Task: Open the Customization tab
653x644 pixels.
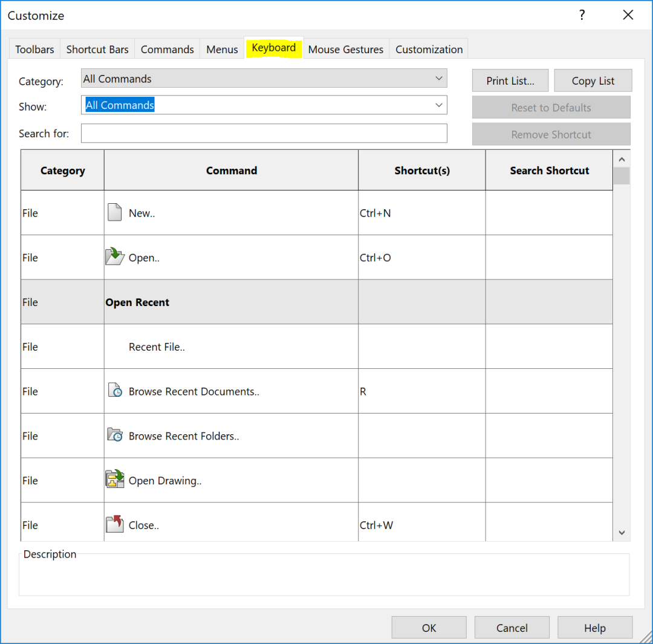Action: pos(429,49)
